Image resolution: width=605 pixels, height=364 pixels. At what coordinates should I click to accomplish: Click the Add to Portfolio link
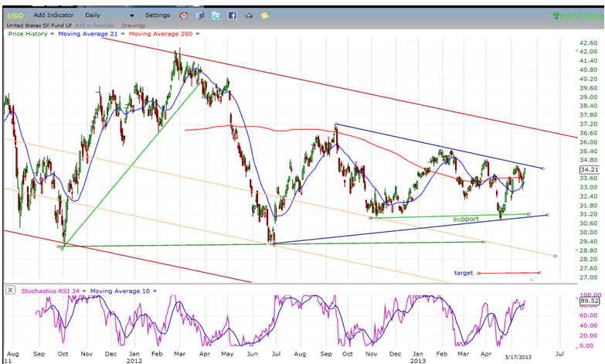click(x=93, y=26)
